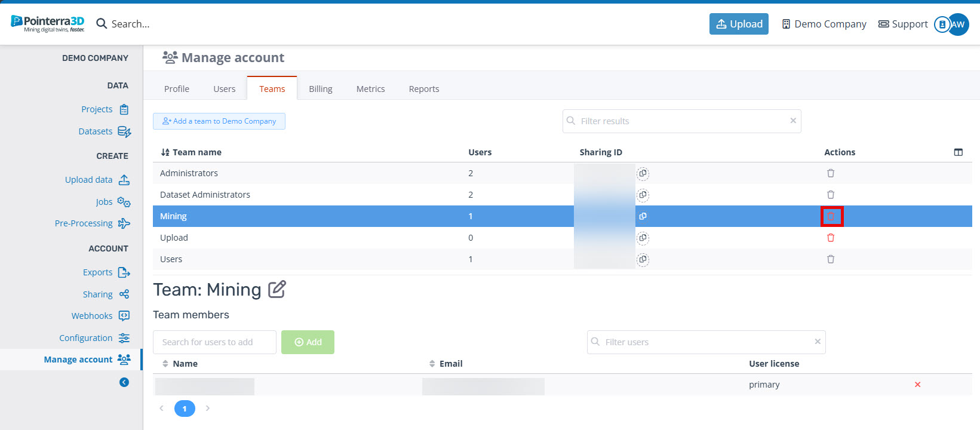Open Webhooks in the sidebar
The height and width of the screenshot is (430, 980).
coord(92,316)
